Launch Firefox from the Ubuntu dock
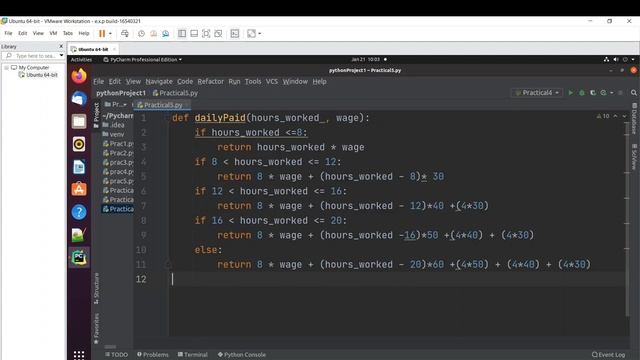The image size is (640, 360). point(79,76)
